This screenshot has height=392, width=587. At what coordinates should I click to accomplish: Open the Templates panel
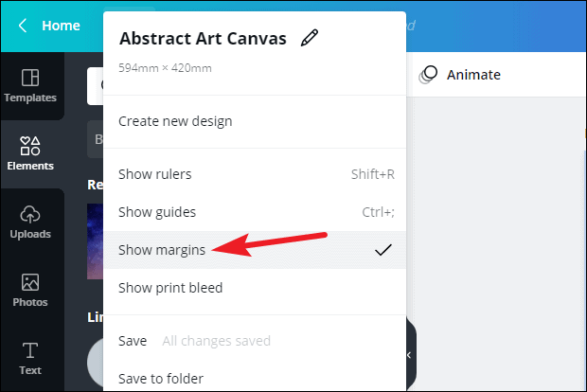click(x=30, y=86)
